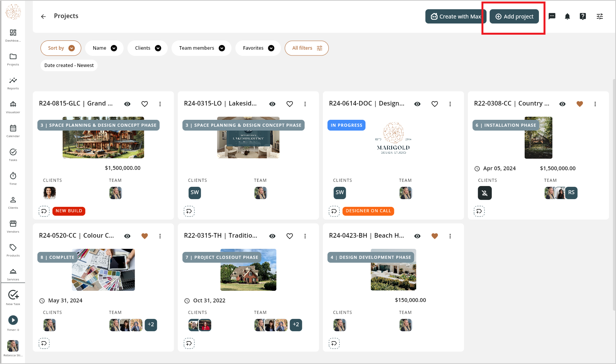Open the Marigold Design Studio thumbnail

[x=393, y=138]
